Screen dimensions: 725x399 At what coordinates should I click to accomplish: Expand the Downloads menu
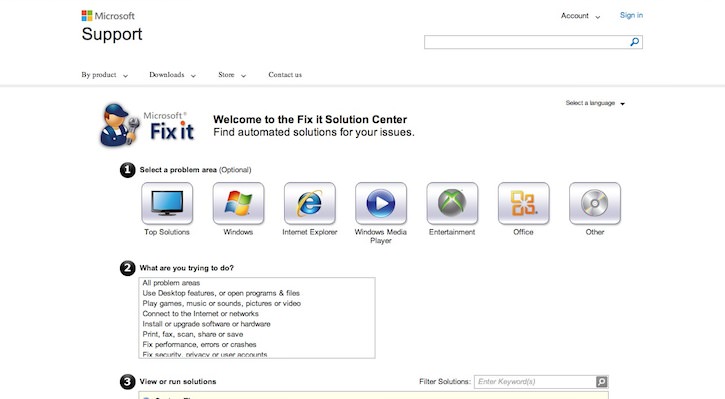tap(172, 75)
